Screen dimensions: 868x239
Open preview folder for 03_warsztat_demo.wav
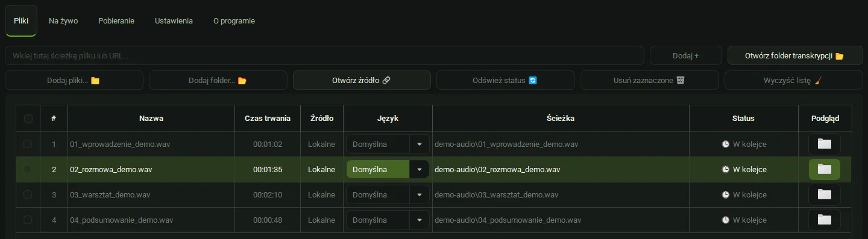tap(824, 195)
